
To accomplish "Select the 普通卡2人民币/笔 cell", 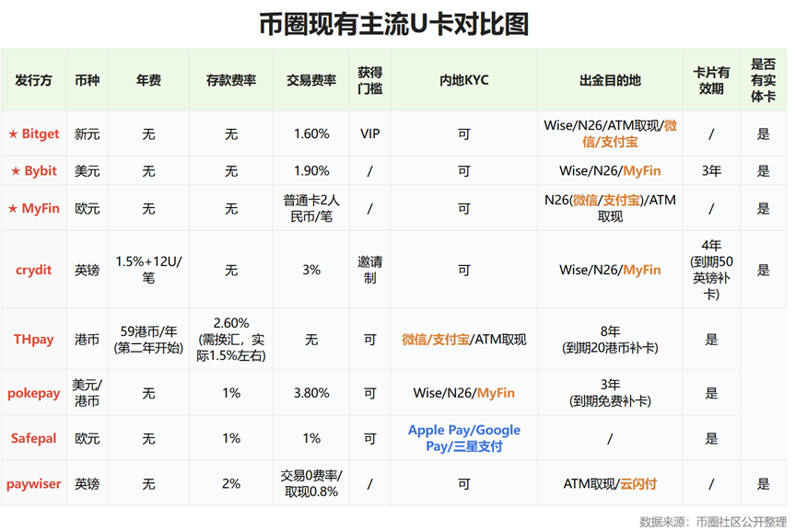I will [311, 208].
